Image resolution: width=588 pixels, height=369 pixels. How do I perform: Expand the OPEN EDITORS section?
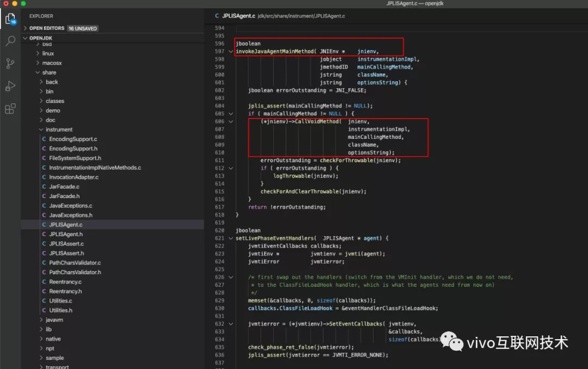pyautogui.click(x=25, y=28)
